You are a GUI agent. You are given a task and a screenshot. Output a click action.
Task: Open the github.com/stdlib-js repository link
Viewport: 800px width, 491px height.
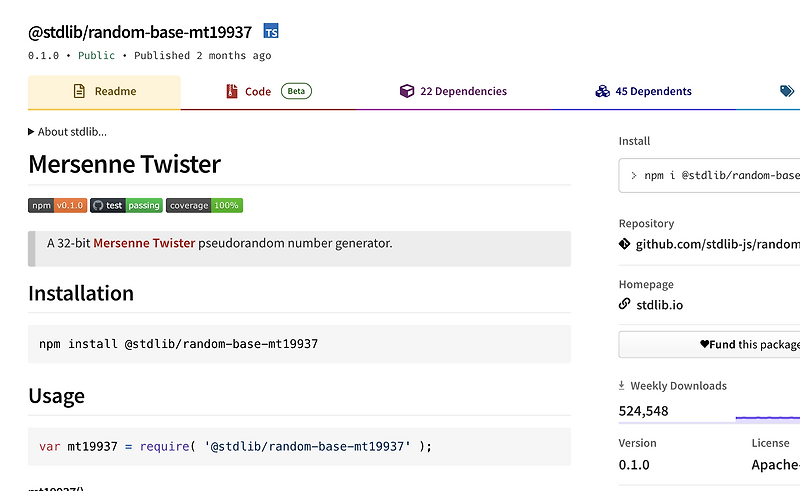pyautogui.click(x=717, y=244)
